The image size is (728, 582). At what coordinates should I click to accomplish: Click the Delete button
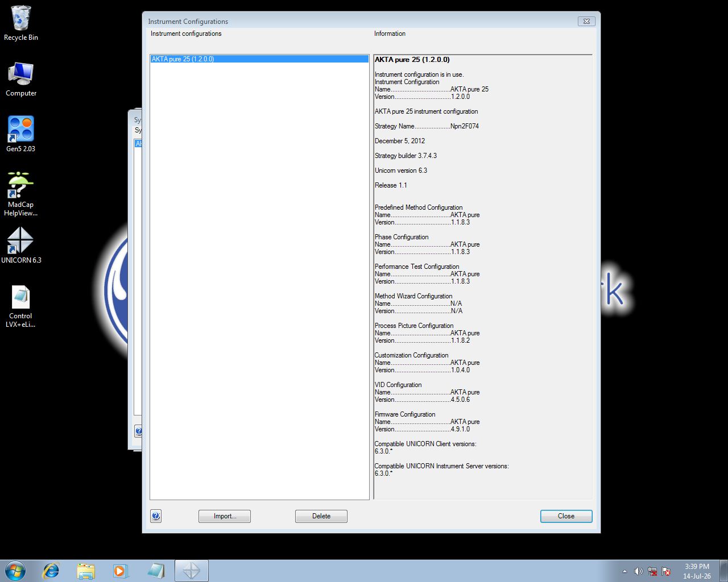point(321,516)
